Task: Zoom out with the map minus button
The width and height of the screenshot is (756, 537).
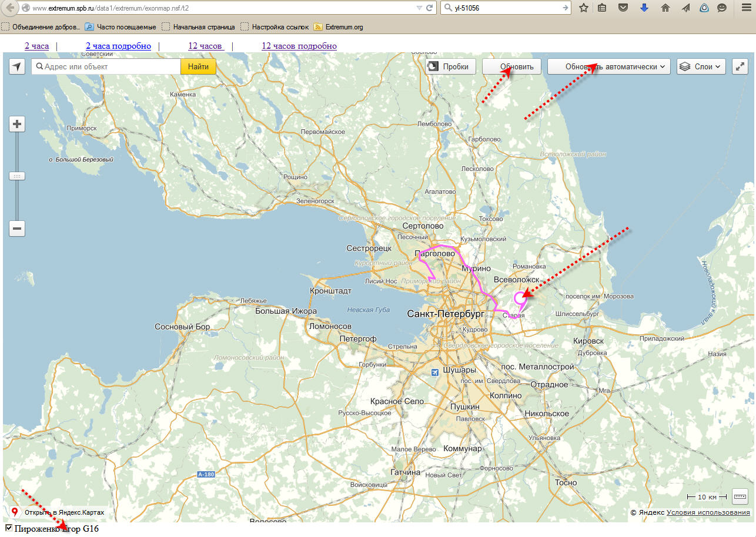Action: pos(17,229)
